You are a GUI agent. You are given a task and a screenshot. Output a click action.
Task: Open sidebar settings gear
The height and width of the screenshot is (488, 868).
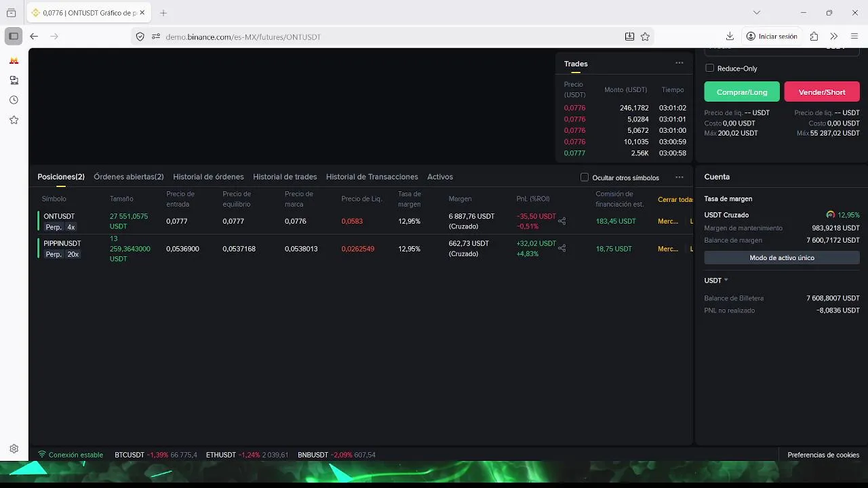[x=14, y=449]
